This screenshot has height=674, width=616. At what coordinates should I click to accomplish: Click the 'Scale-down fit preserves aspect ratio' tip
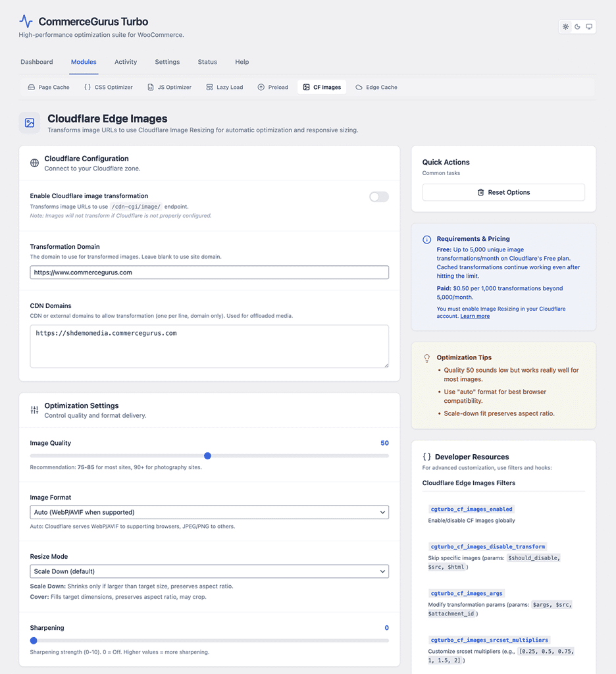pos(499,413)
